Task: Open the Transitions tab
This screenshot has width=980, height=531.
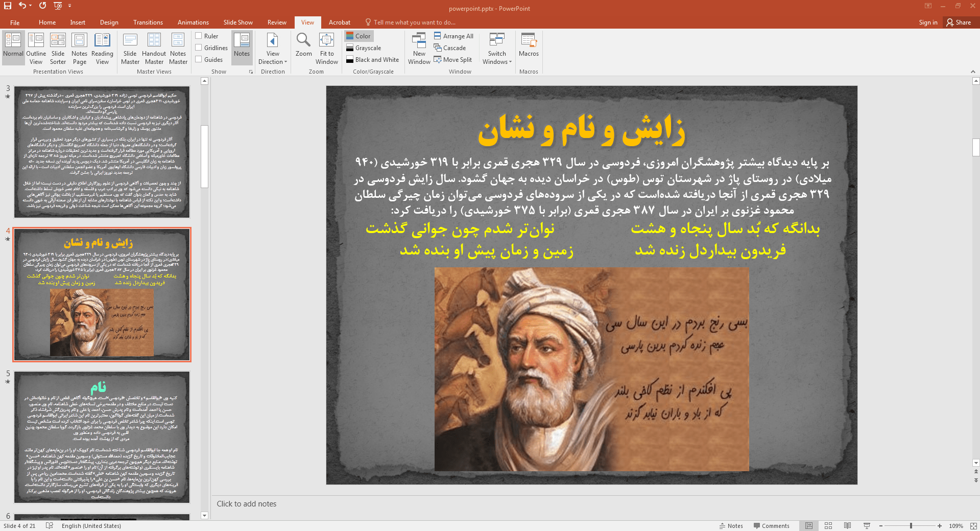Action: (x=148, y=22)
